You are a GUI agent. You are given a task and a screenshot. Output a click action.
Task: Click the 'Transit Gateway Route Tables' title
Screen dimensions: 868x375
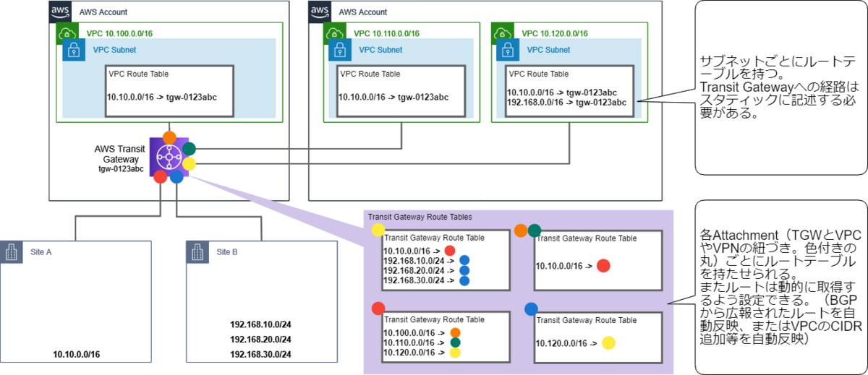tap(420, 216)
